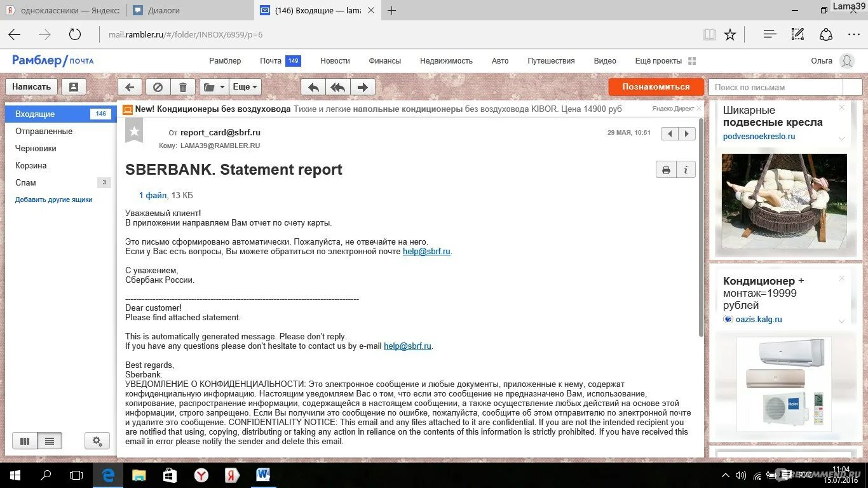This screenshot has width=868, height=488.
Task: Open Новости in the Rambler menu
Action: pyautogui.click(x=335, y=61)
